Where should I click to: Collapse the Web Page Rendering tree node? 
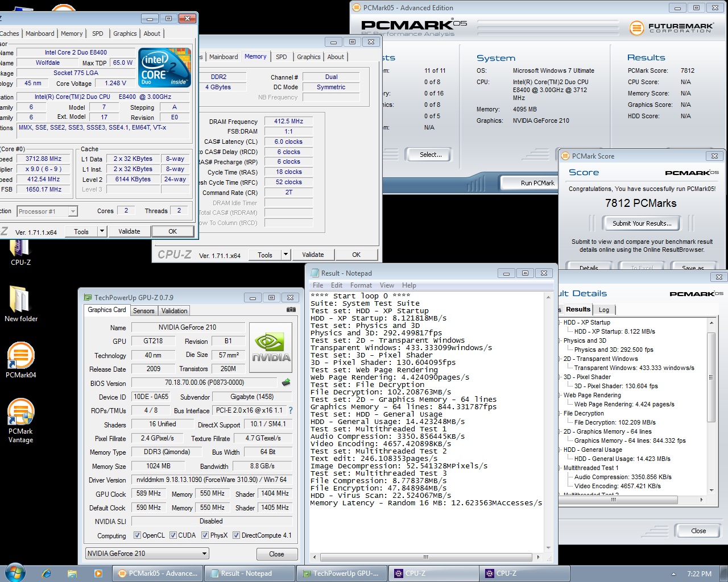click(x=560, y=396)
